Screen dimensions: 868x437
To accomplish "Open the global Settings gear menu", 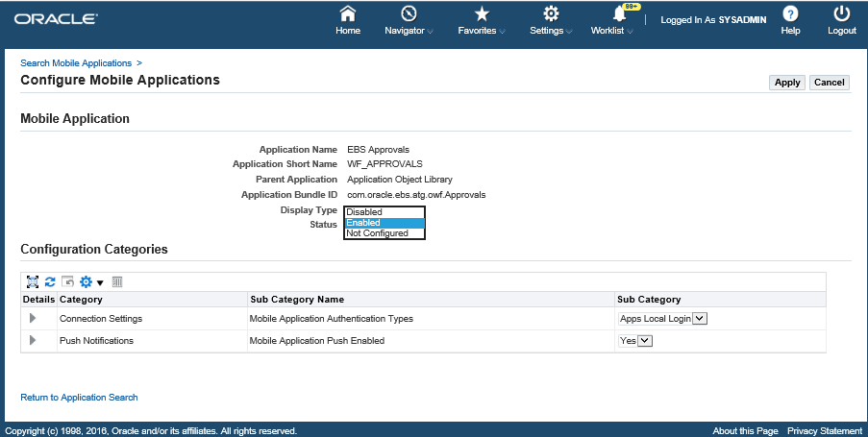I will [551, 13].
